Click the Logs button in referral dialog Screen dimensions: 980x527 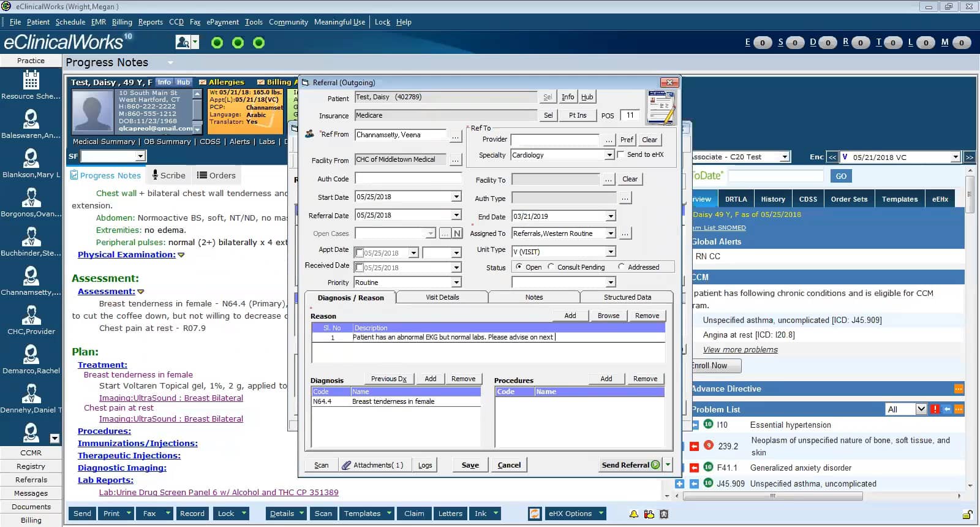point(425,465)
